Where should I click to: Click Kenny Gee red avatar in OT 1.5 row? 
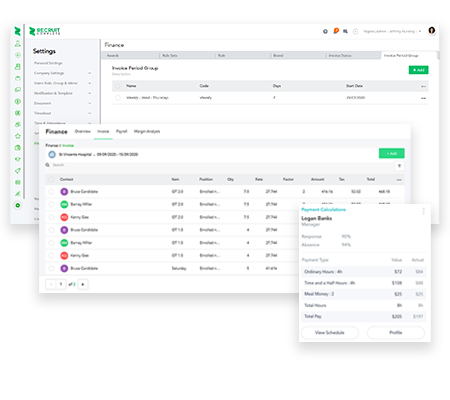click(x=64, y=256)
